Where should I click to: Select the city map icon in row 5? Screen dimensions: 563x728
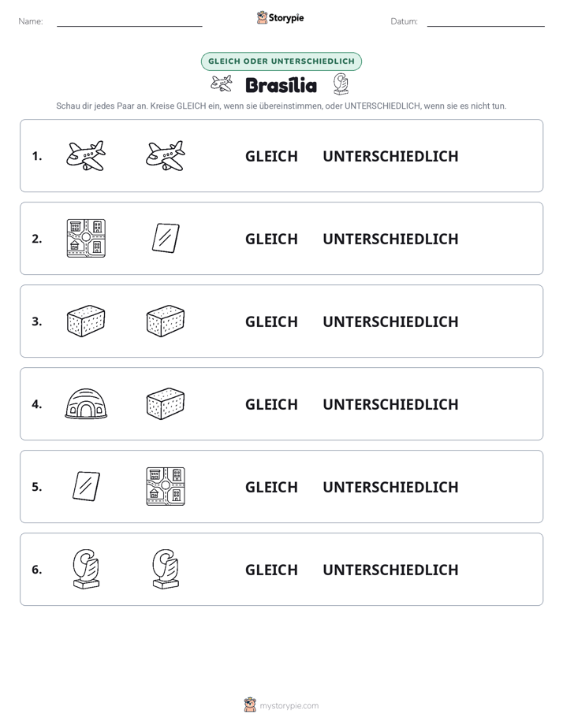(166, 487)
